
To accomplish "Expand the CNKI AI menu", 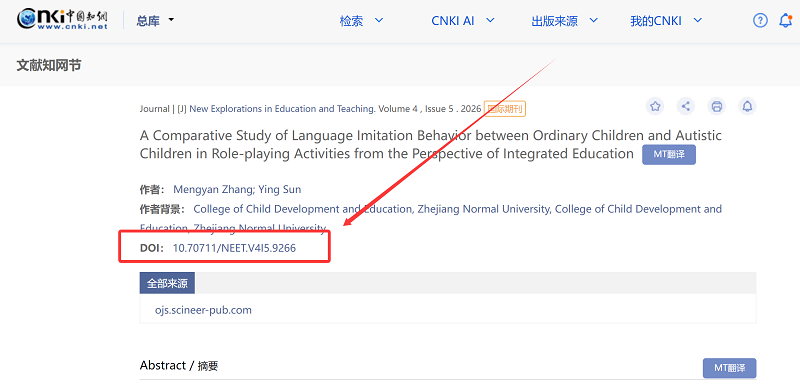I will coord(463,21).
